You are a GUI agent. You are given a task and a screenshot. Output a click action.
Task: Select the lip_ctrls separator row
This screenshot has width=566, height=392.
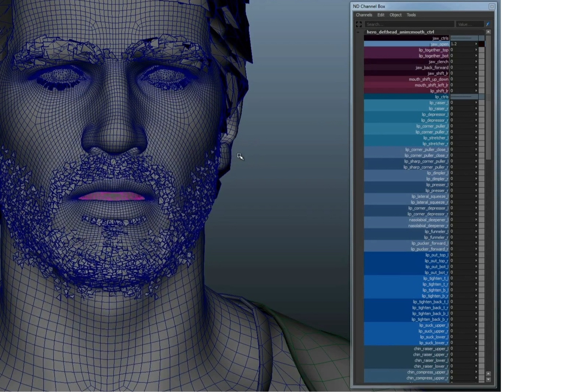pyautogui.click(x=407, y=97)
